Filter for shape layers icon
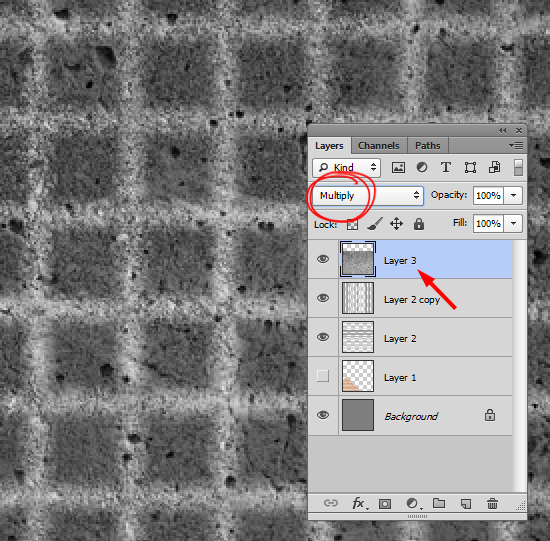 coord(470,167)
